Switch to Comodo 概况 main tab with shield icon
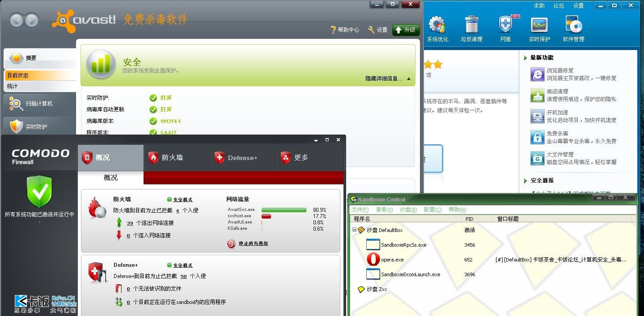This screenshot has height=316, width=644. [x=110, y=158]
